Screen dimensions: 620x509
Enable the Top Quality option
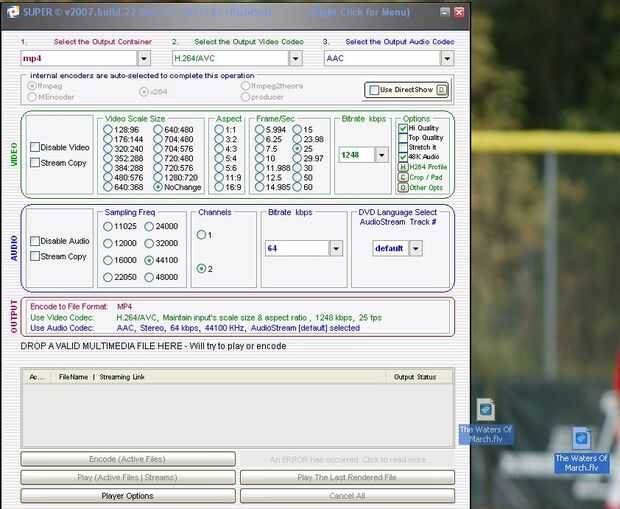[x=403, y=138]
